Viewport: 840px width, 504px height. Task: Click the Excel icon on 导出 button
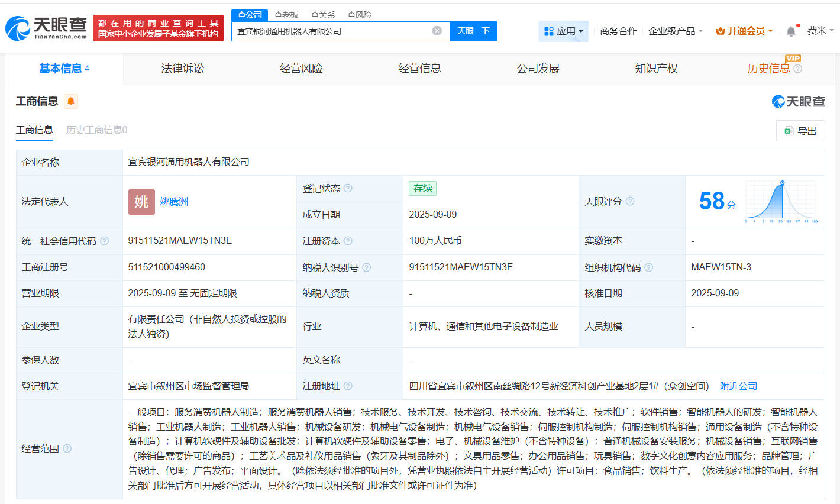coord(790,130)
